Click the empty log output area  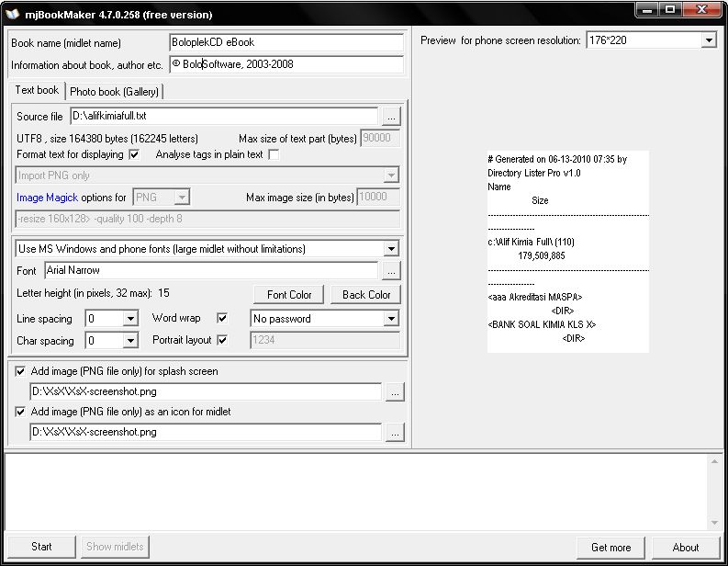tap(356, 492)
